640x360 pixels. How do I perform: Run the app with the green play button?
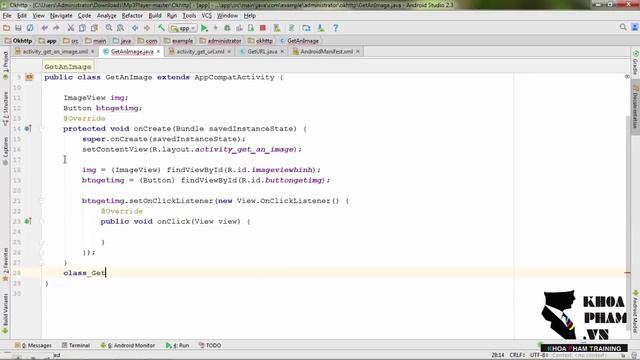(x=204, y=28)
